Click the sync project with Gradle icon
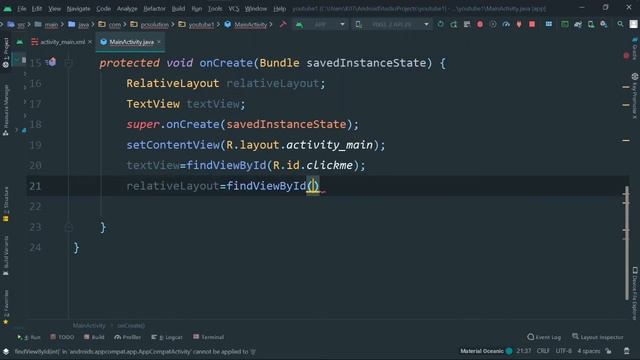 (578, 24)
